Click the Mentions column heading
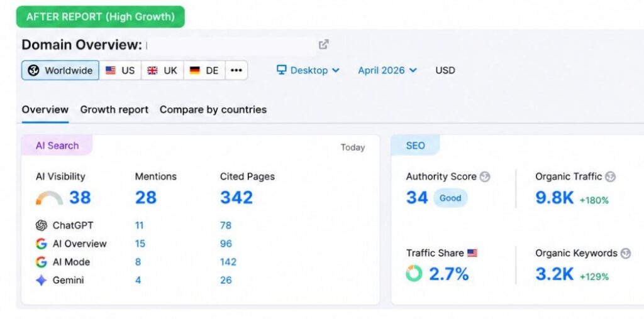Screen dimensions: 644x319 coord(156,176)
